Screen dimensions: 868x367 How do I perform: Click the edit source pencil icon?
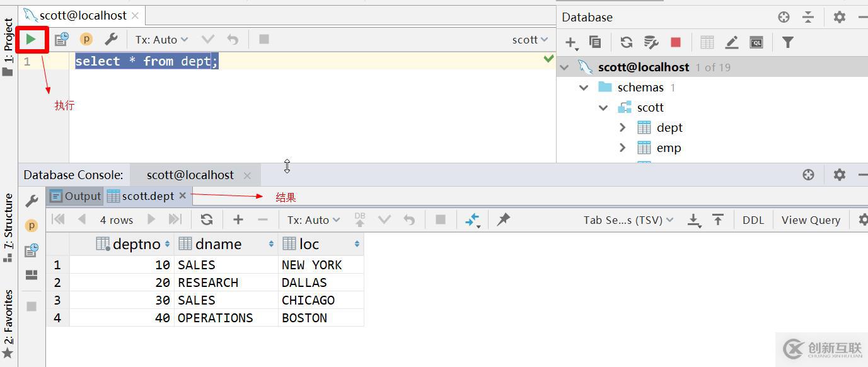pyautogui.click(x=732, y=42)
